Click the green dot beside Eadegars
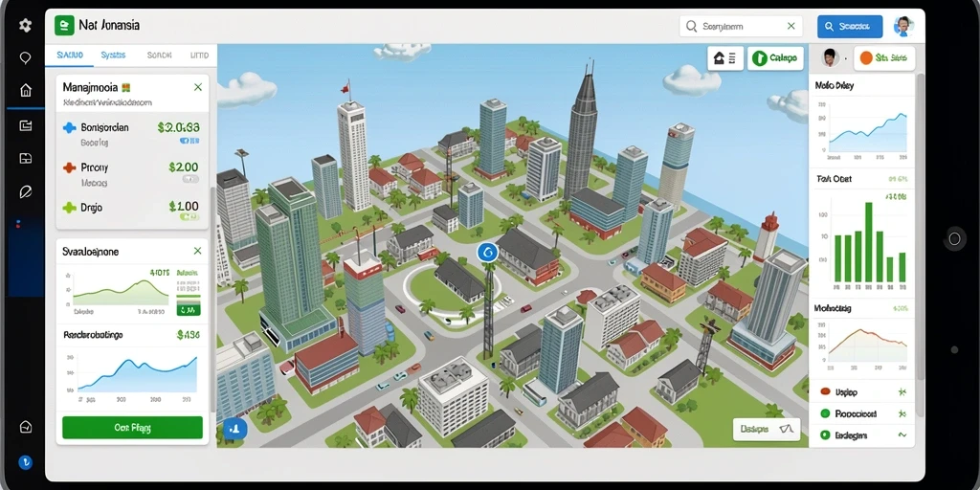The width and height of the screenshot is (980, 490). [824, 434]
